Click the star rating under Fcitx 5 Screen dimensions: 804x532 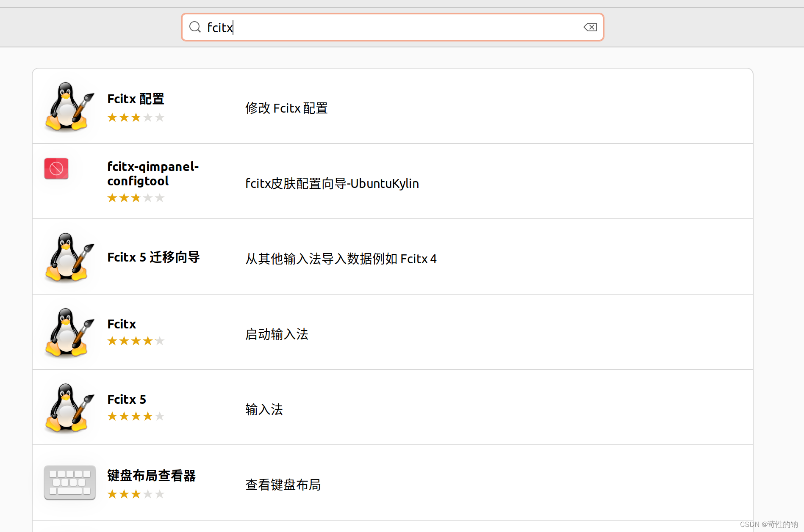coord(136,416)
